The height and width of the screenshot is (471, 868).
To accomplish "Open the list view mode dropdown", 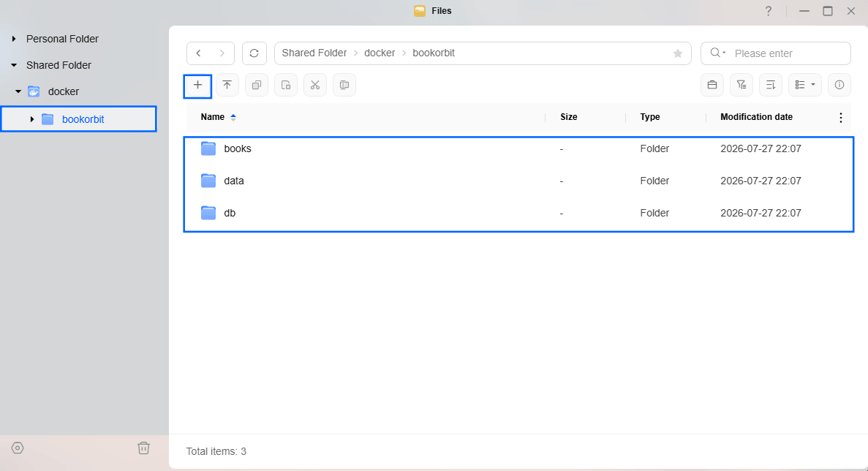I will 805,86.
